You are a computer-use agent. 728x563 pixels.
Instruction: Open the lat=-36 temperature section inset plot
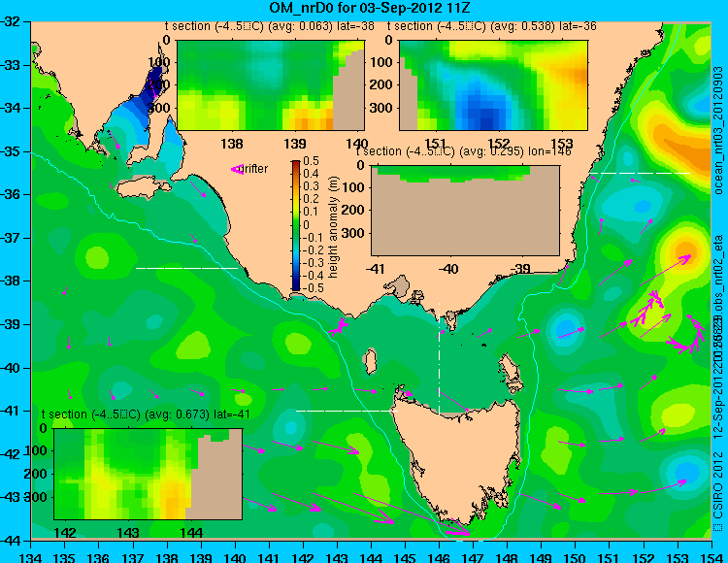point(493,85)
